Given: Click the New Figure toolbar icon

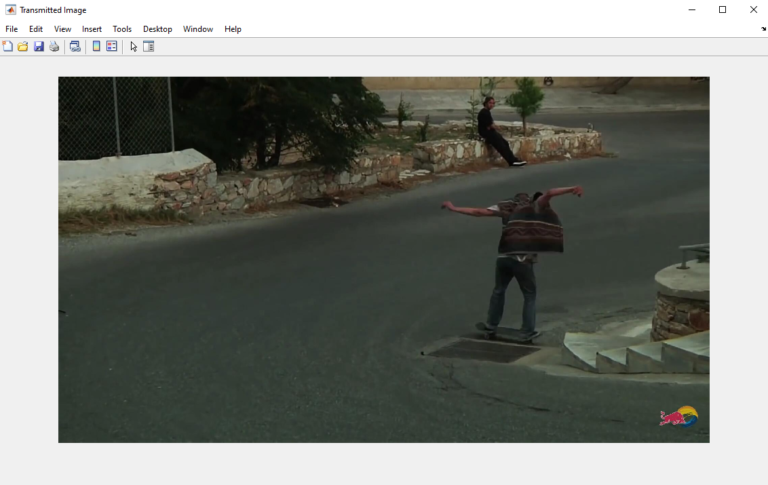Looking at the screenshot, I should (7, 47).
